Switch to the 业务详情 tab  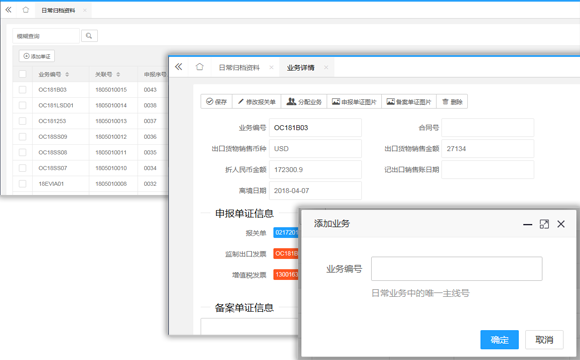pos(300,67)
